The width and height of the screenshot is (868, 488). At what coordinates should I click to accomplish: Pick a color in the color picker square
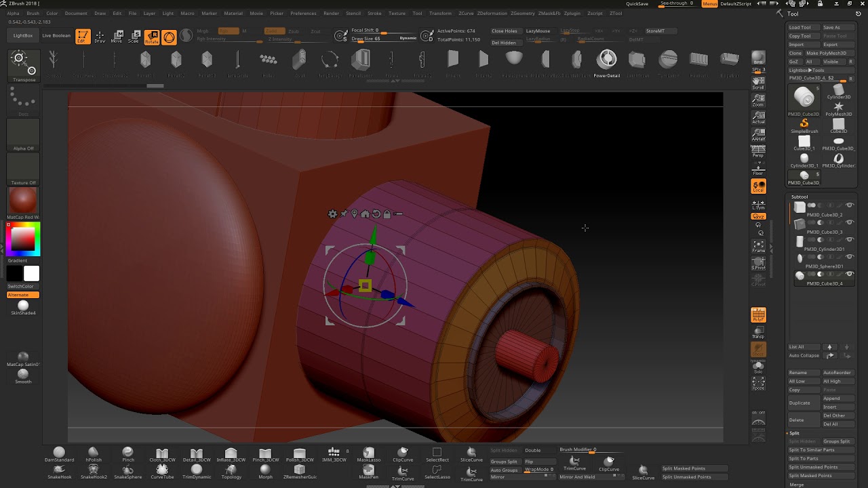[23, 239]
